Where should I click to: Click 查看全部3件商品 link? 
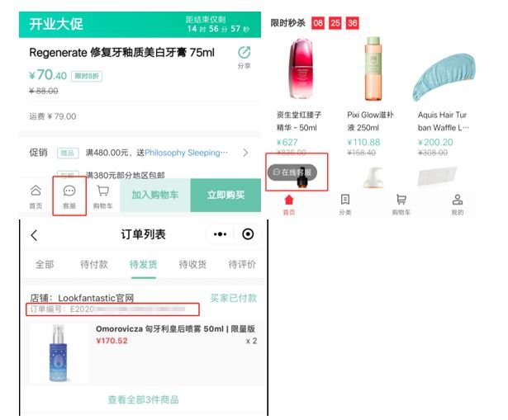(143, 399)
